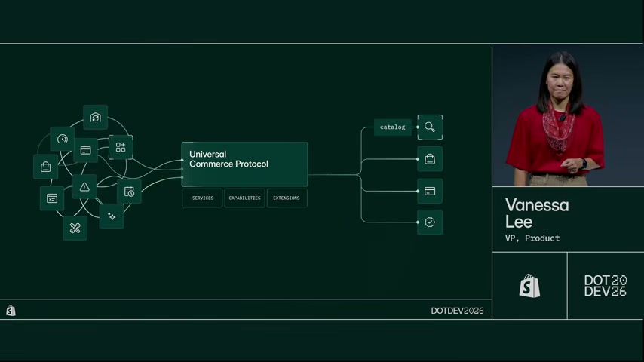Select the checkmark badge icon
This screenshot has width=644, height=362.
click(430, 222)
